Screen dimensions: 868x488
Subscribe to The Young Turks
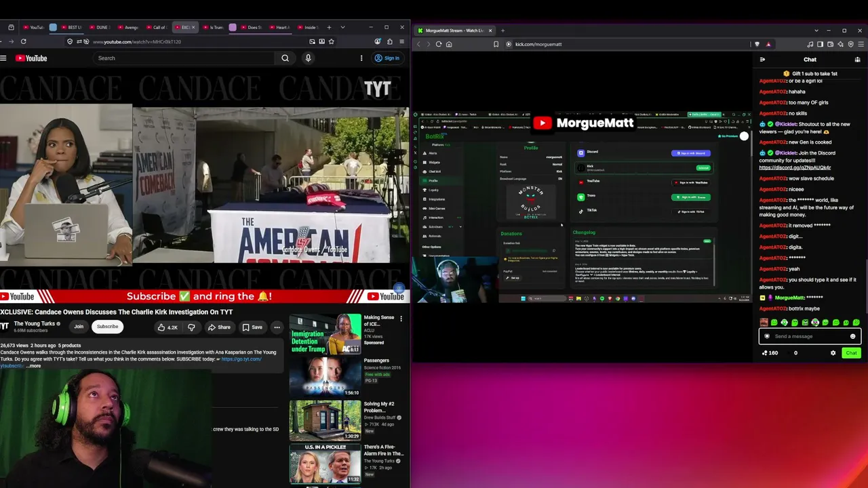pos(107,327)
